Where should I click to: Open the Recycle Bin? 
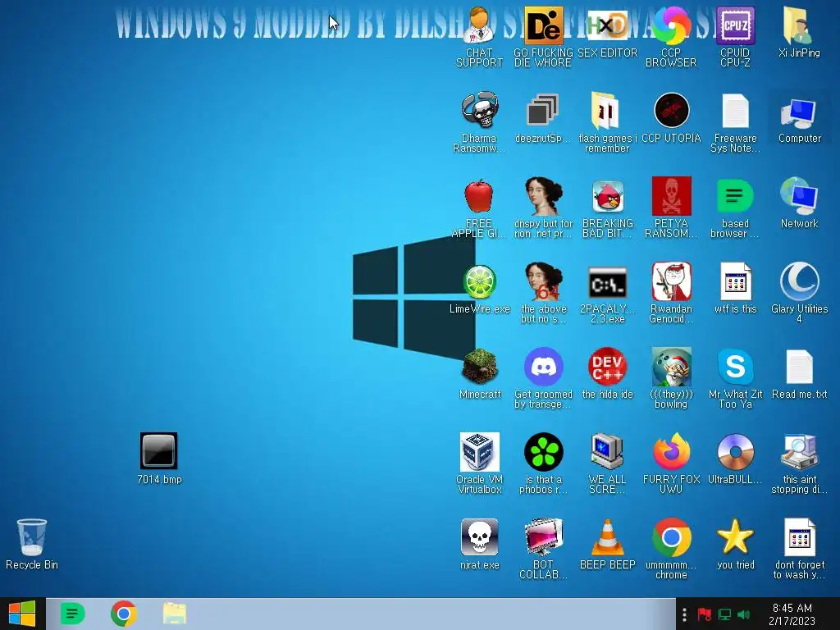32,545
